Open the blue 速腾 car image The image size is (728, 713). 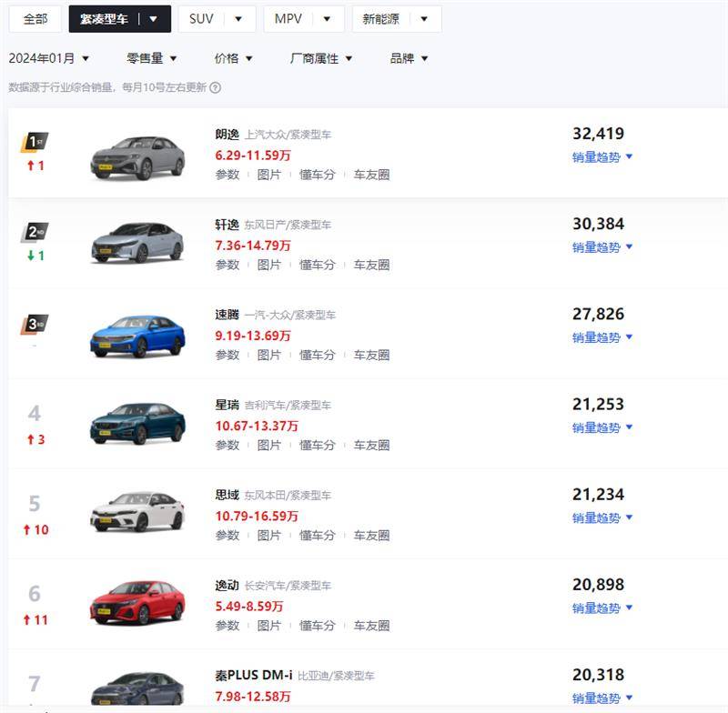tap(137, 336)
